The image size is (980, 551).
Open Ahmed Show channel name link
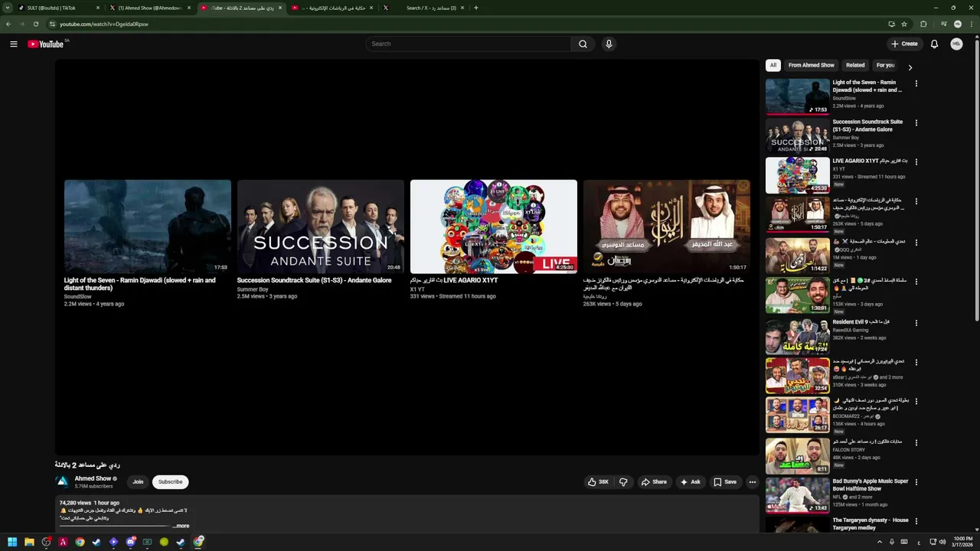point(93,478)
